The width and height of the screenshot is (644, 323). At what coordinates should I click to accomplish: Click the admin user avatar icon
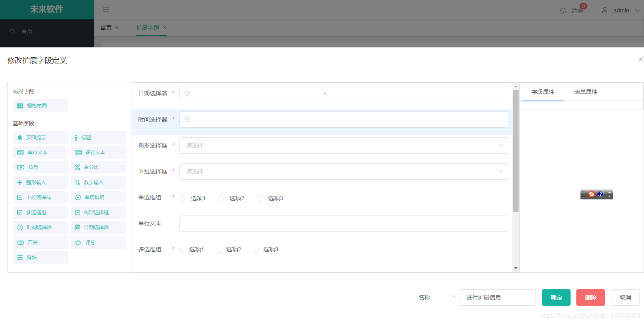pyautogui.click(x=605, y=10)
